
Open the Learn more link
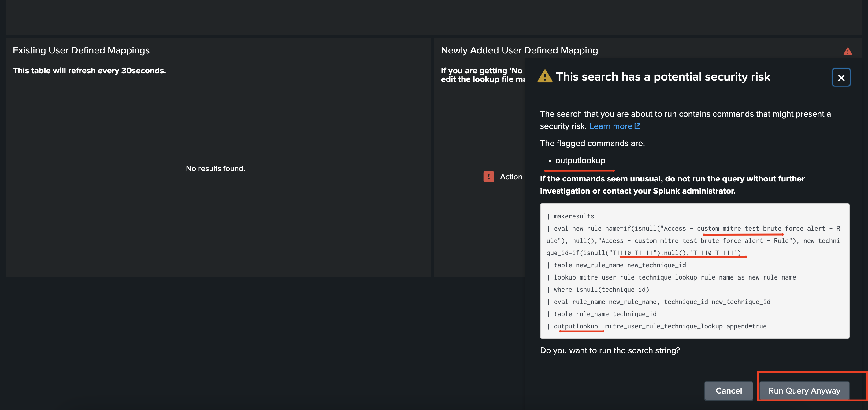click(610, 126)
